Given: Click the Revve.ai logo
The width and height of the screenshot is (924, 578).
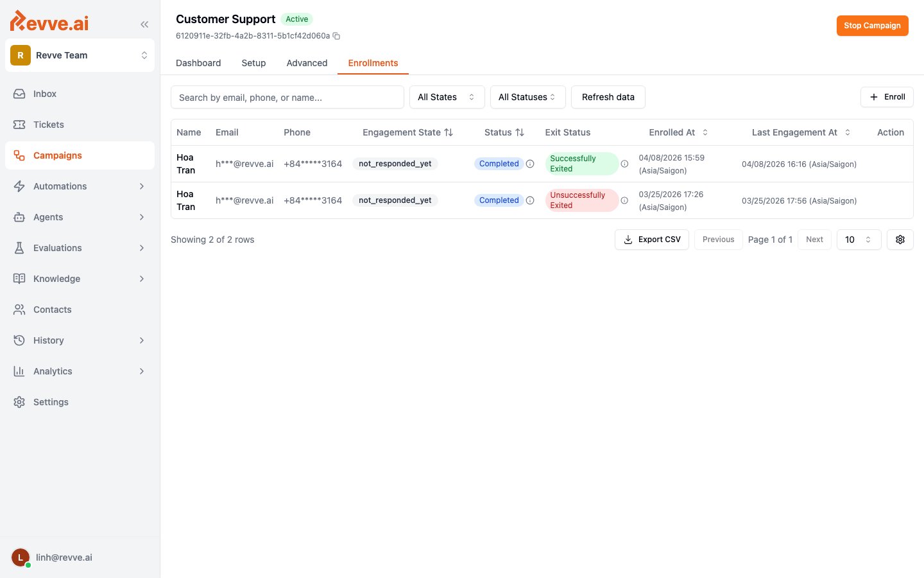Looking at the screenshot, I should 49,21.
